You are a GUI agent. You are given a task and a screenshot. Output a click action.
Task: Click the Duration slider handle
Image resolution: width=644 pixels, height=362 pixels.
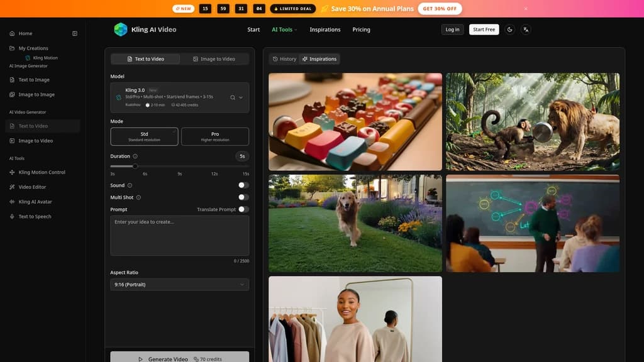tap(135, 166)
